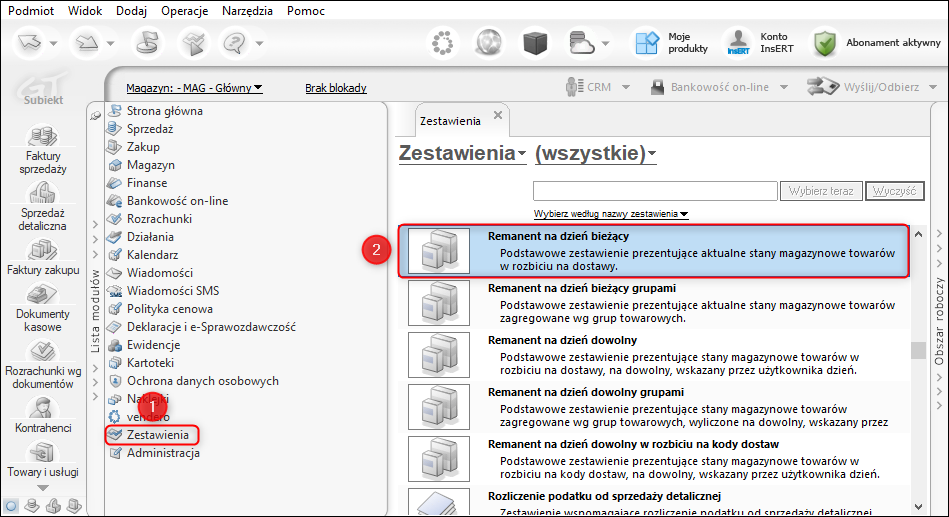Click the globe toolbar icon
This screenshot has height=517, width=949.
pyautogui.click(x=488, y=43)
